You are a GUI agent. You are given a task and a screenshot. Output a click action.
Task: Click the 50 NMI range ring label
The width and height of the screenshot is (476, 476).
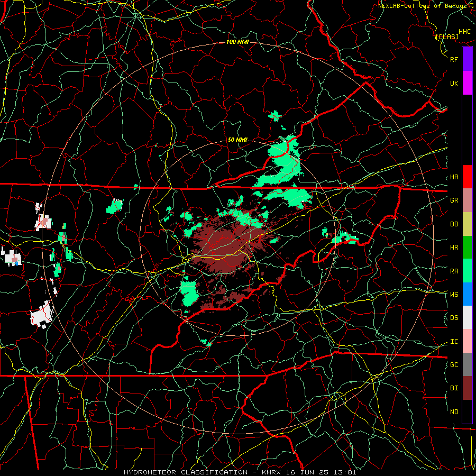tap(237, 140)
